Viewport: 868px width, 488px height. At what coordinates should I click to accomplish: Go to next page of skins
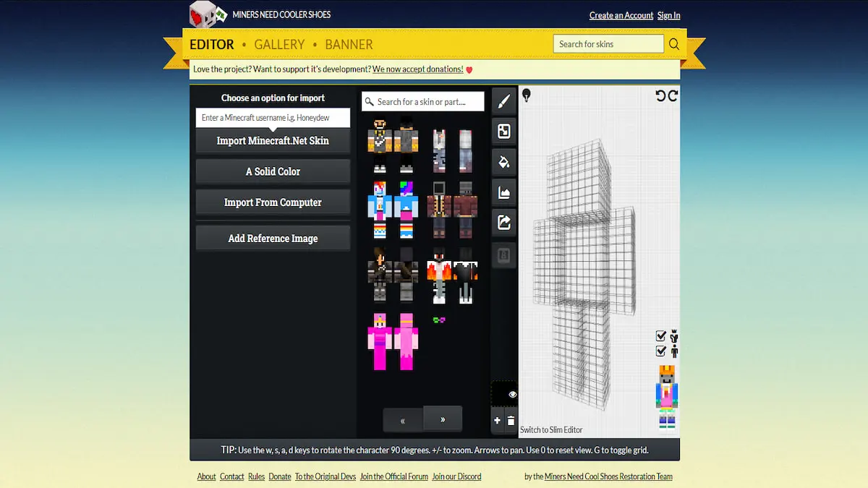[442, 419]
